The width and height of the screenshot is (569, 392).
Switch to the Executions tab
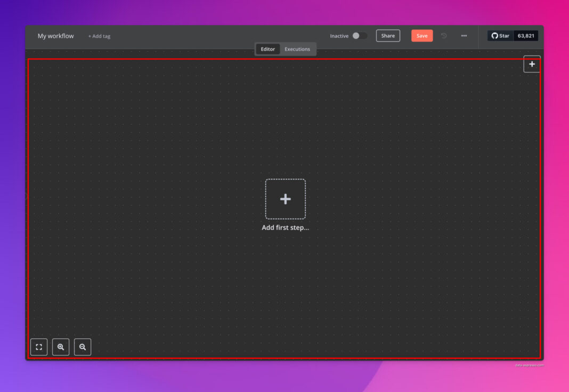pyautogui.click(x=298, y=48)
